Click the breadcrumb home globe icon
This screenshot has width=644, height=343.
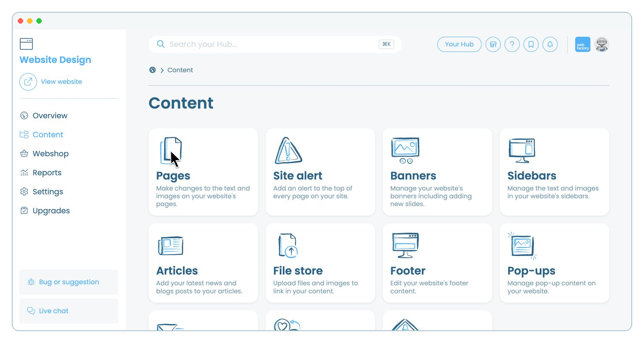pos(152,70)
